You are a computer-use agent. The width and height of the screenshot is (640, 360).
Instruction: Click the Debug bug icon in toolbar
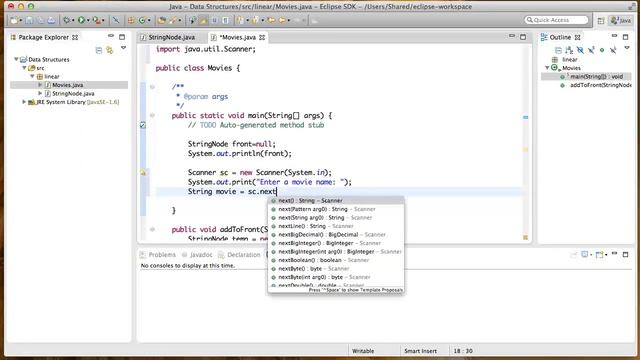tap(67, 20)
